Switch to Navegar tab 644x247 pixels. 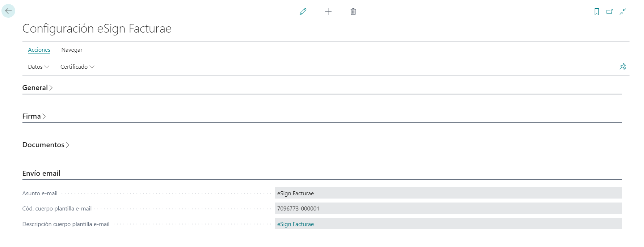coord(72,50)
